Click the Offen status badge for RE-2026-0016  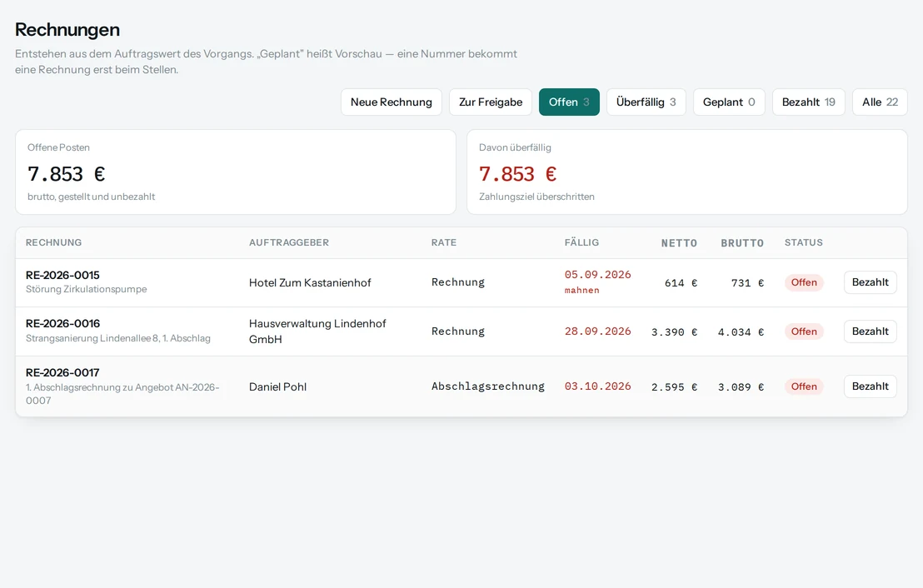[x=804, y=331]
